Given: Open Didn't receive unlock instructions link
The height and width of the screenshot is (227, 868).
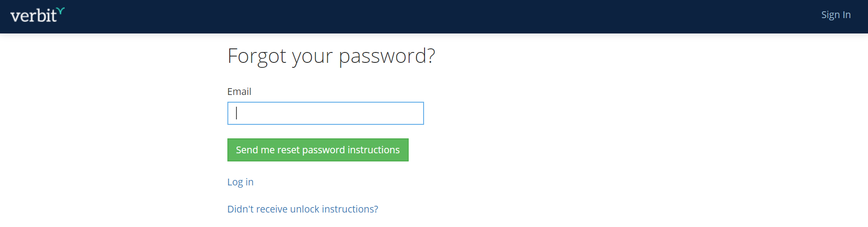Looking at the screenshot, I should tap(302, 209).
